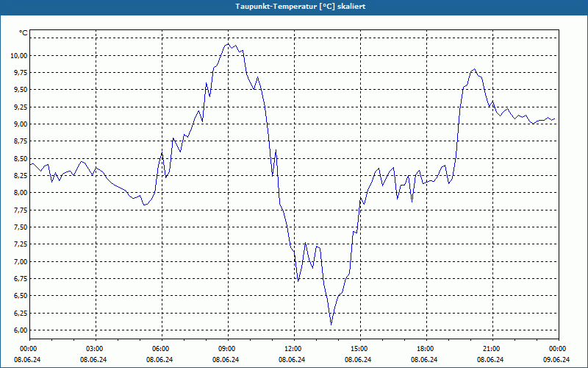Click the 6,00 y-axis value
This screenshot has width=588, height=368.
click(20, 330)
